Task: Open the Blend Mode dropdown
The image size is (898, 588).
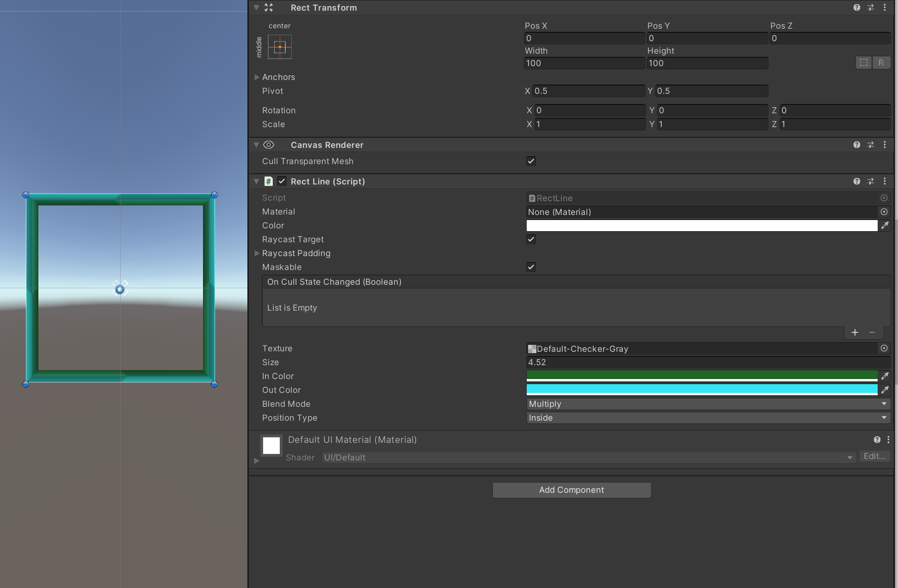Action: (x=708, y=404)
